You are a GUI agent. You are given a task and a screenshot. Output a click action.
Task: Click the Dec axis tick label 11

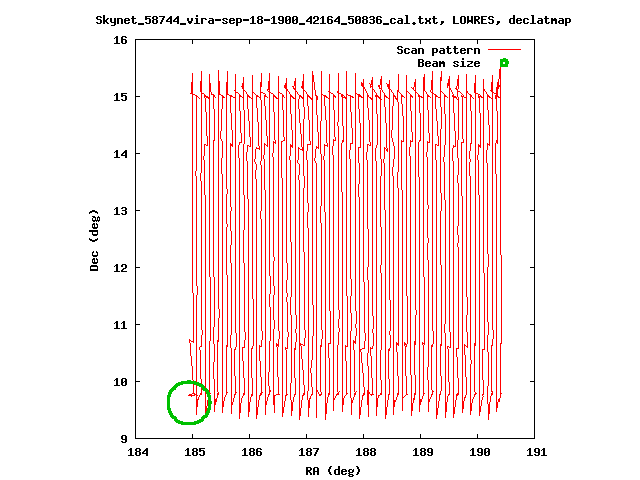pyautogui.click(x=121, y=325)
